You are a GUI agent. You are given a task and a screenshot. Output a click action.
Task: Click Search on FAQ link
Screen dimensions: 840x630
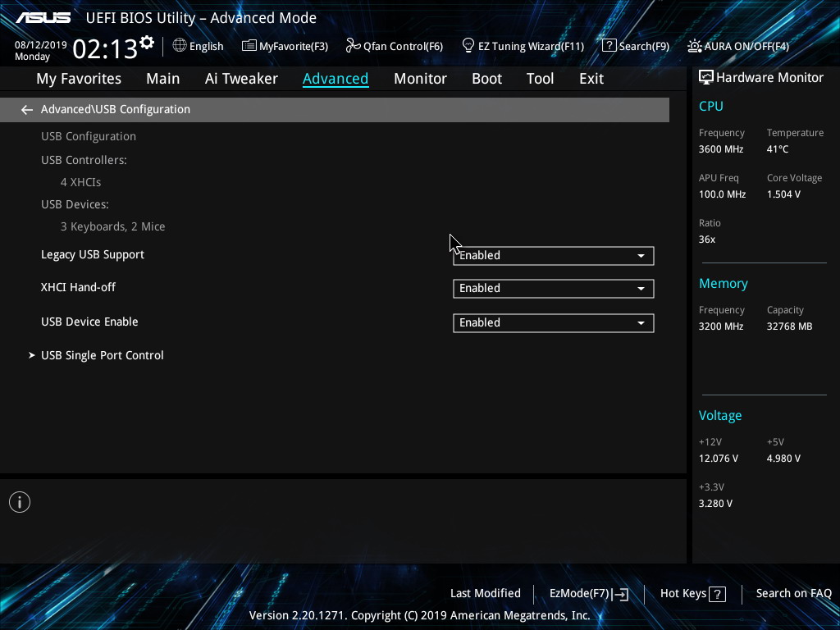[793, 593]
